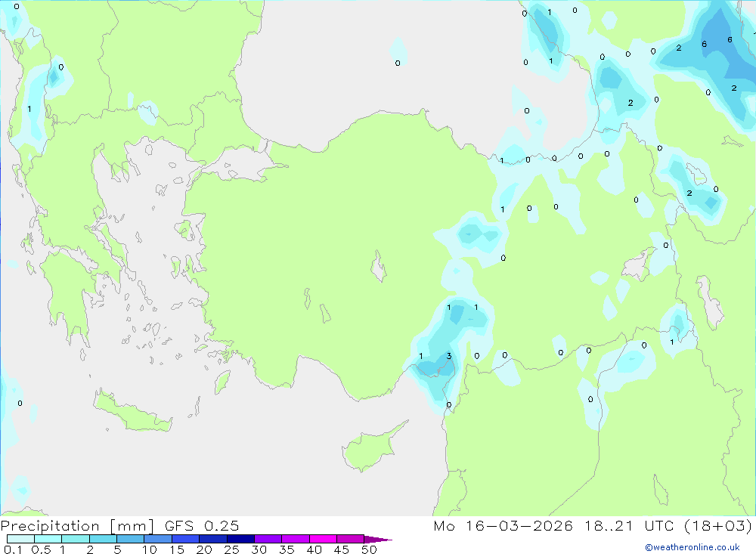Viewport: 756px width, 554px height.
Task: Click the precipitation value '3' on the map
Action: click(449, 356)
